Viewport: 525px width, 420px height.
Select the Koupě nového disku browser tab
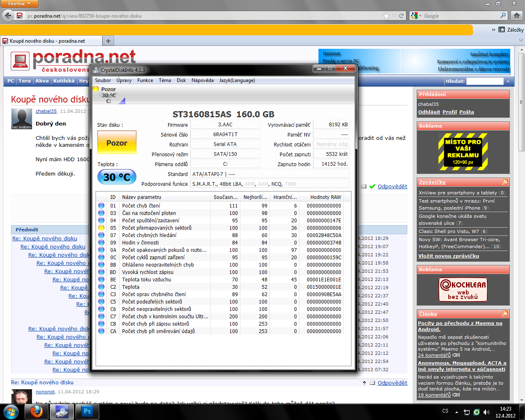click(51, 41)
